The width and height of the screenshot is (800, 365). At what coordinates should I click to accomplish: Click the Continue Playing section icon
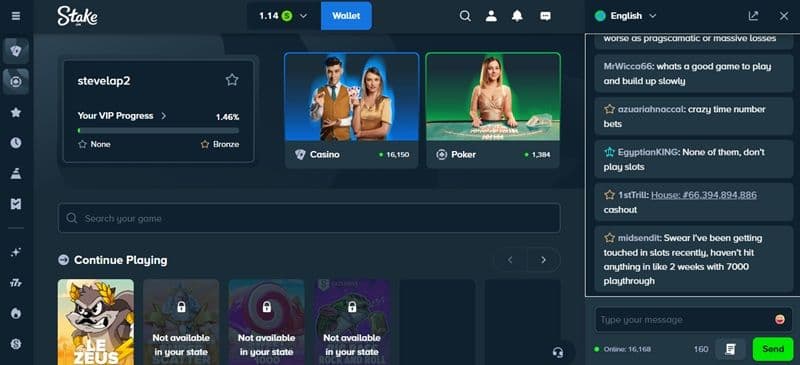(x=63, y=260)
